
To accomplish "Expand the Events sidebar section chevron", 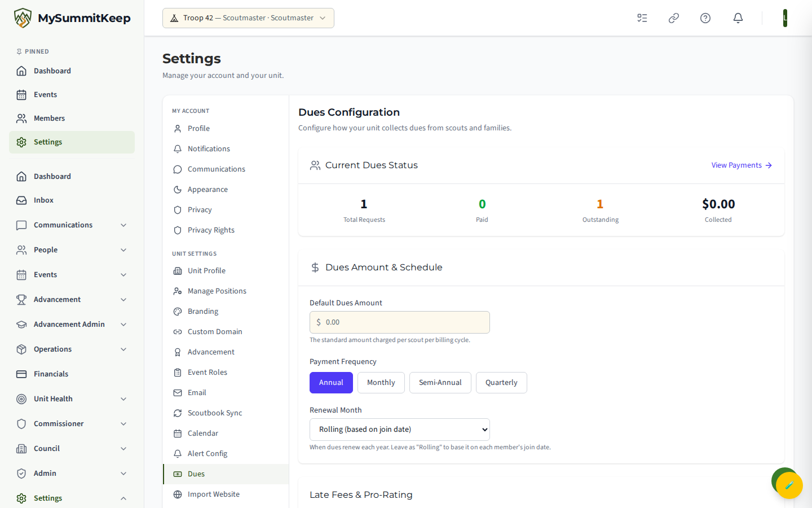I will tap(123, 275).
